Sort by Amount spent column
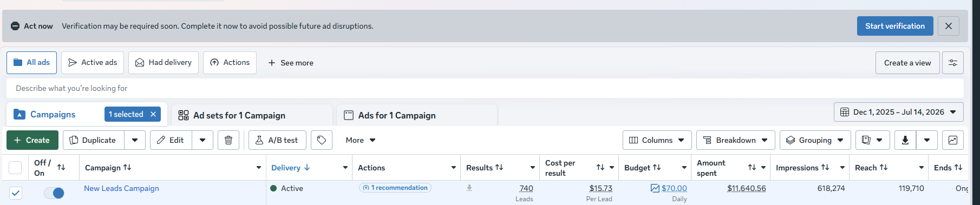This screenshot has width=980, height=205. pos(752,168)
